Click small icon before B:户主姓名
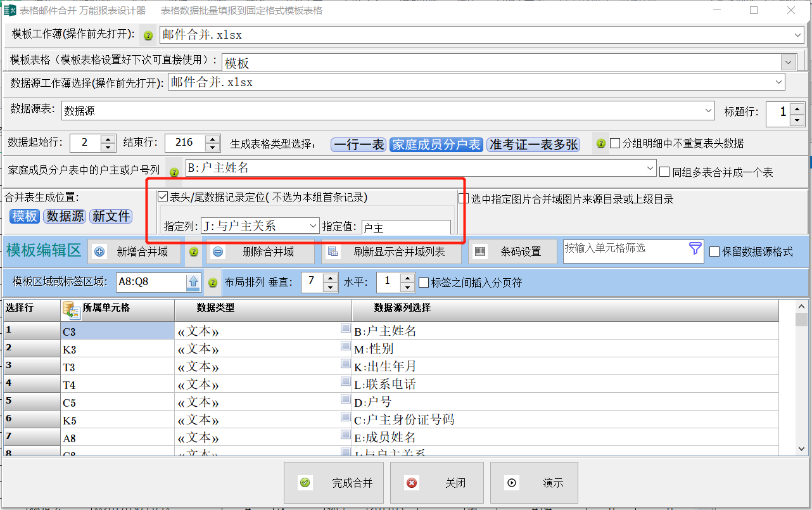This screenshot has width=812, height=510. pos(345,328)
